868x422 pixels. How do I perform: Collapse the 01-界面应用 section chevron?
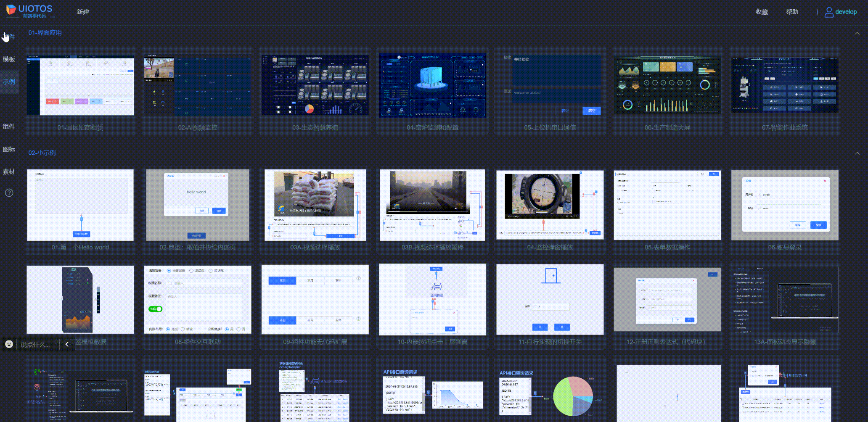(857, 33)
